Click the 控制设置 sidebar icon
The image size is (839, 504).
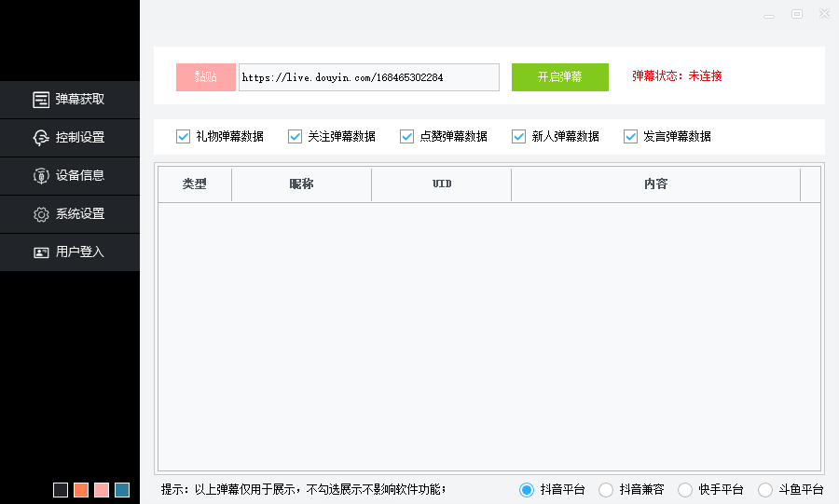(41, 138)
